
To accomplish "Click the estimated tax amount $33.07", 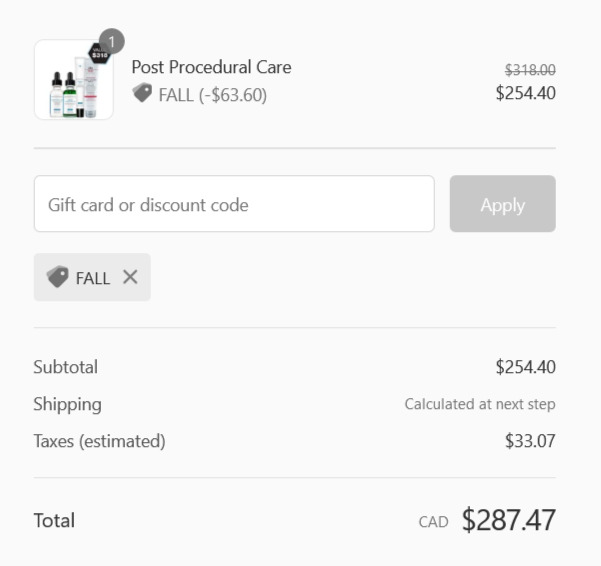I will click(530, 441).
